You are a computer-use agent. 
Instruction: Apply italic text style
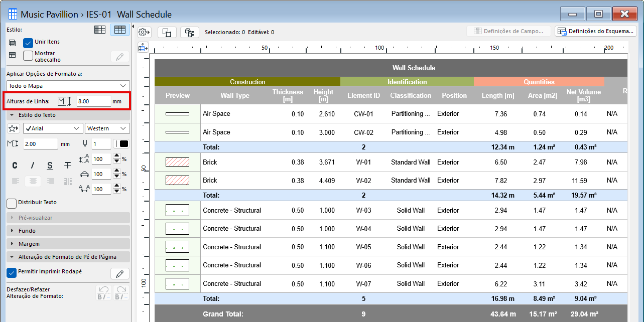pos(33,166)
